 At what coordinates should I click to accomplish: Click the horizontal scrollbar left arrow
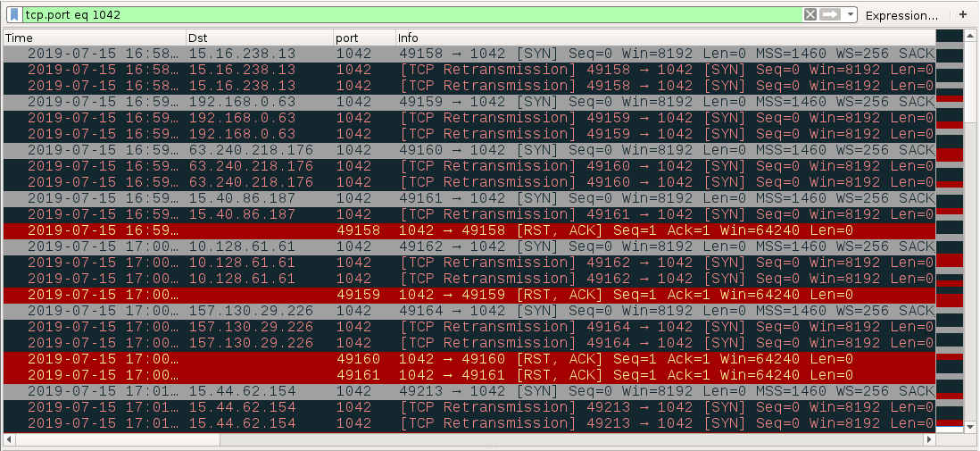pyautogui.click(x=9, y=439)
